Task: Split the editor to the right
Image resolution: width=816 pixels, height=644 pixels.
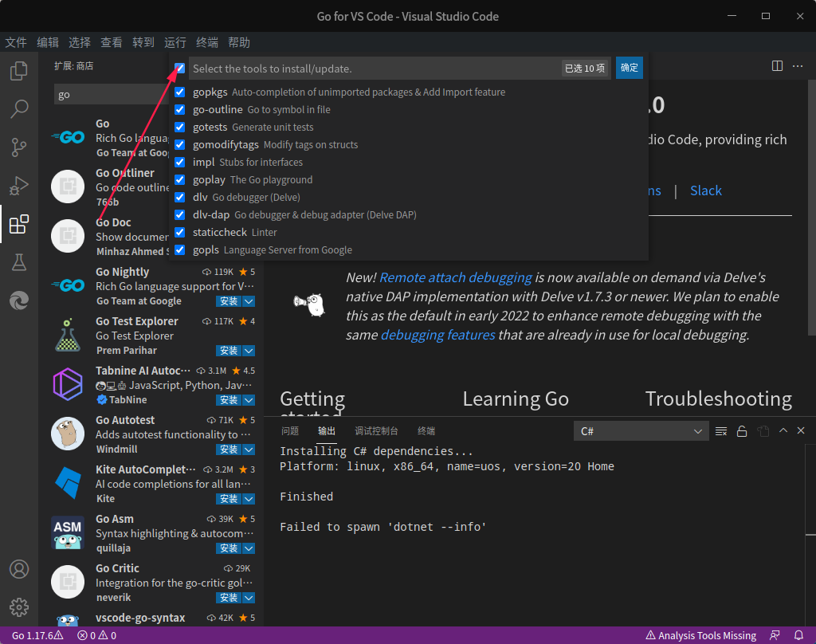Action: click(x=777, y=66)
